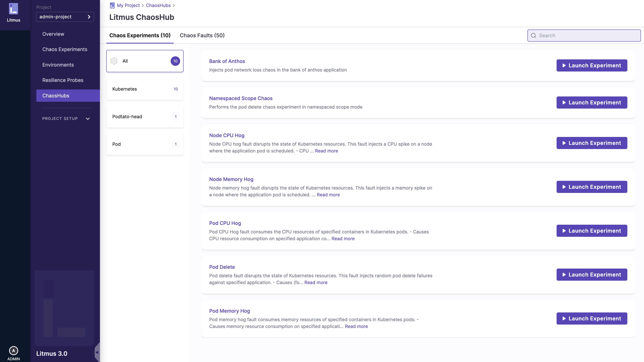This screenshot has width=644, height=362.
Task: Open the admin-project selector
Action: point(65,17)
